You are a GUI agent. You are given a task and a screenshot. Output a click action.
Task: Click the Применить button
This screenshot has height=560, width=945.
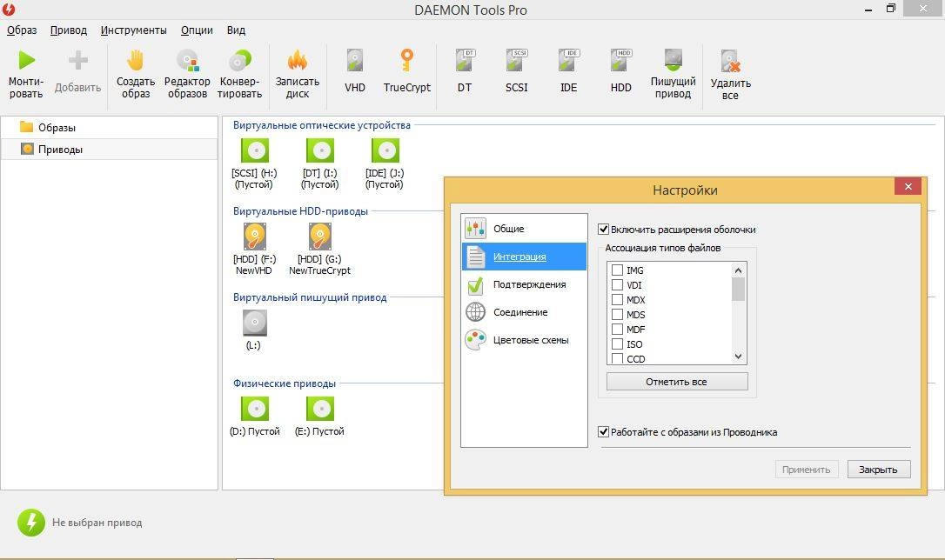807,470
